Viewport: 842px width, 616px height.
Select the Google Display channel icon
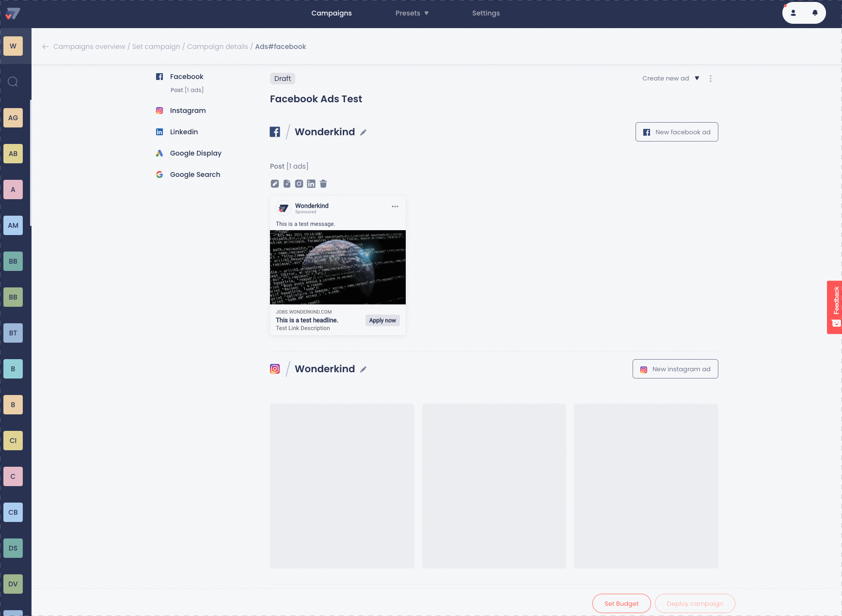pos(159,153)
